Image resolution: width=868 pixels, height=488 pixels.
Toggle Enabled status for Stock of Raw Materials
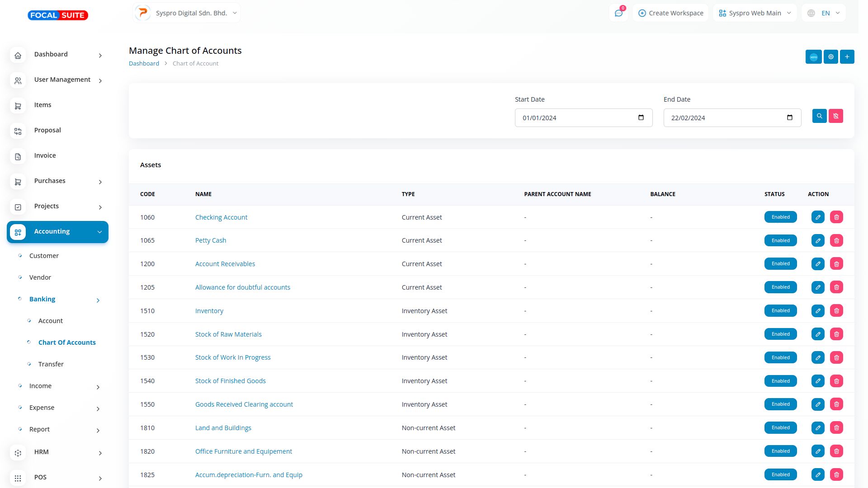780,334
